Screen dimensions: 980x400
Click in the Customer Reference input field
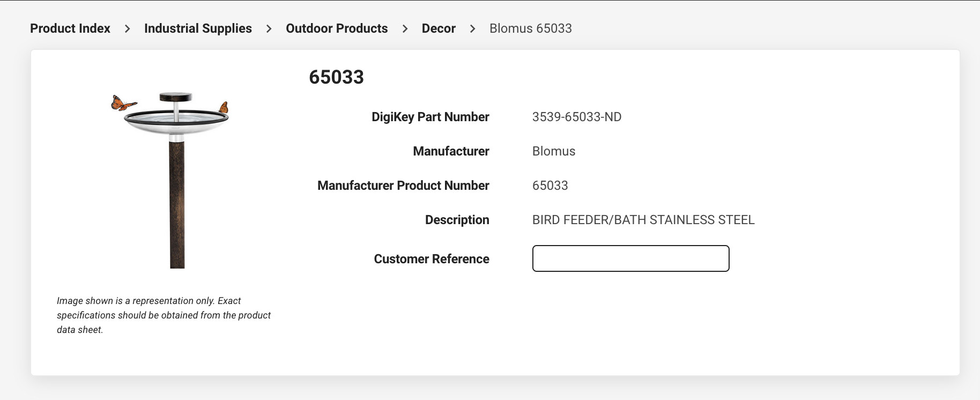pyautogui.click(x=630, y=258)
